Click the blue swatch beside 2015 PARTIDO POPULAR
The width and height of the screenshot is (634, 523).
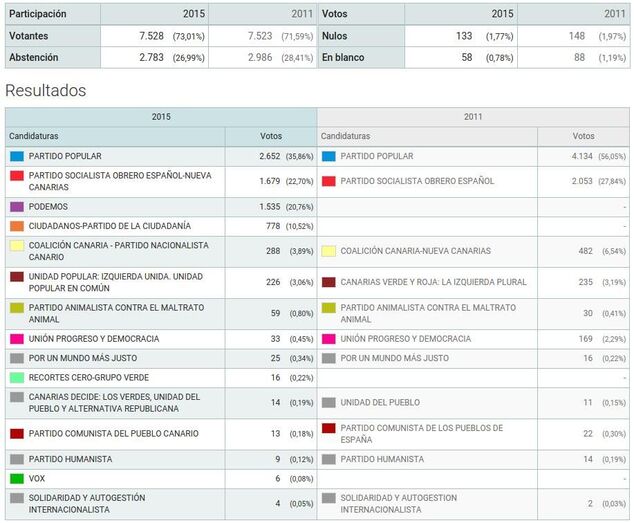[x=17, y=156]
